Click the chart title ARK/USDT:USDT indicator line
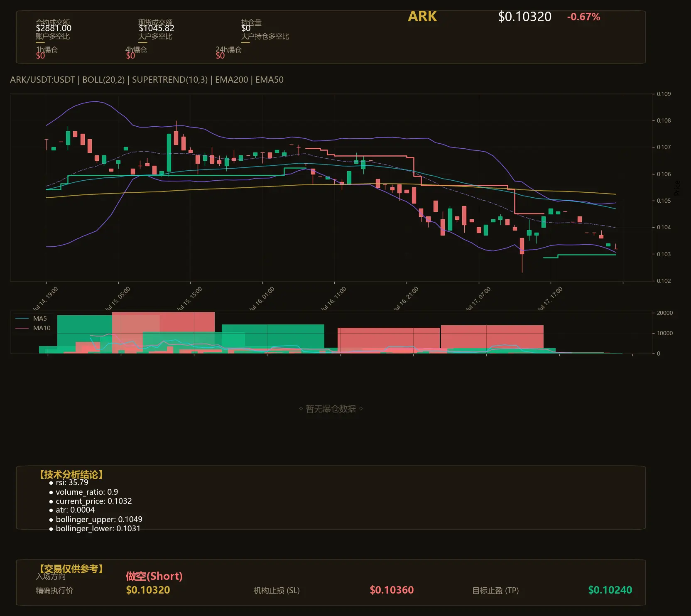 pos(147,80)
